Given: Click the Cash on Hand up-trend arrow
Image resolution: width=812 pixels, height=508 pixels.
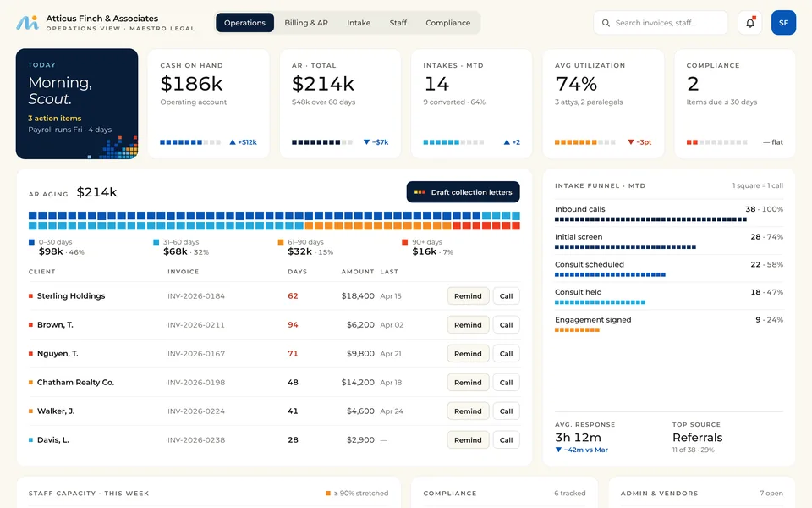Looking at the screenshot, I should (233, 142).
